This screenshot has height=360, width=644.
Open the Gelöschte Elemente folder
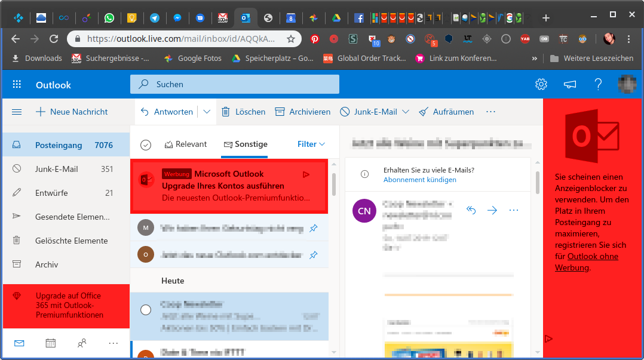66,241
